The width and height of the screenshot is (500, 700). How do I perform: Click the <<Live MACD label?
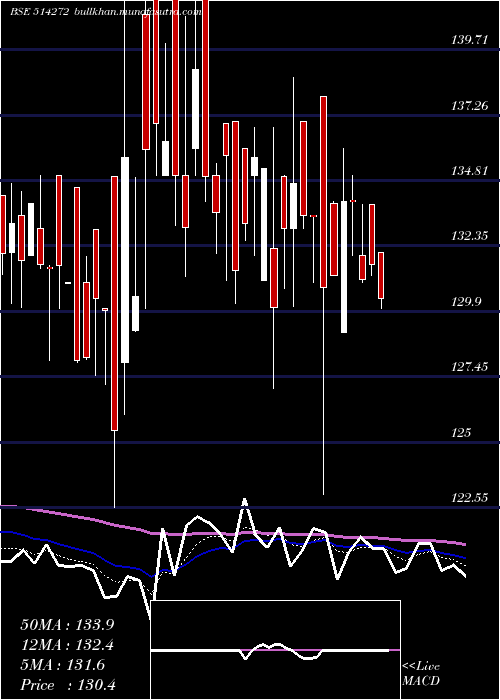click(x=421, y=674)
